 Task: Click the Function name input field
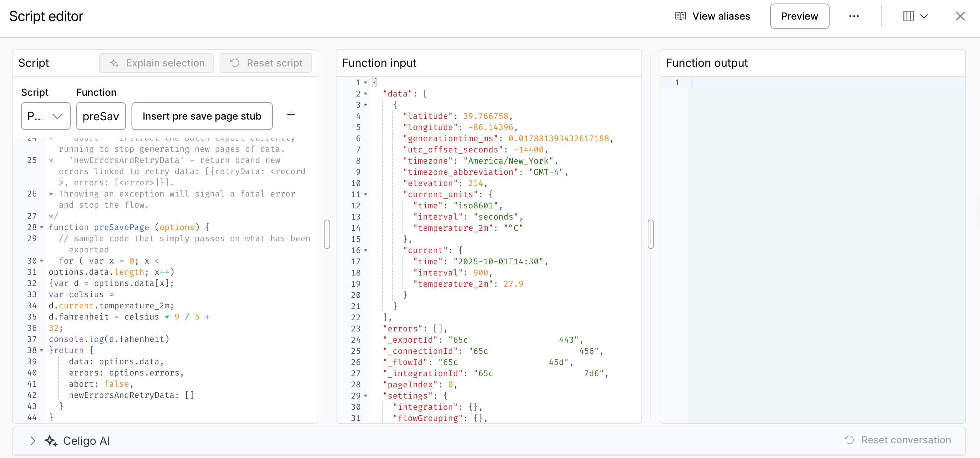tap(101, 116)
